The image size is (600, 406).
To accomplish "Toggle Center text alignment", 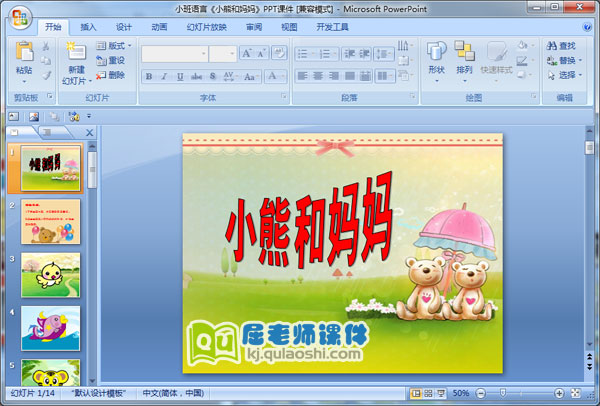I will pyautogui.click(x=318, y=76).
